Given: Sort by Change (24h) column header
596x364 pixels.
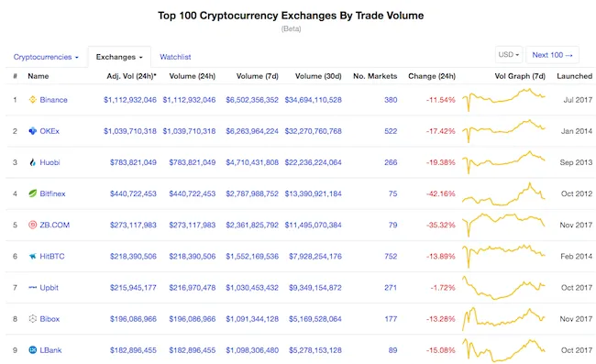Looking at the screenshot, I should (x=432, y=76).
